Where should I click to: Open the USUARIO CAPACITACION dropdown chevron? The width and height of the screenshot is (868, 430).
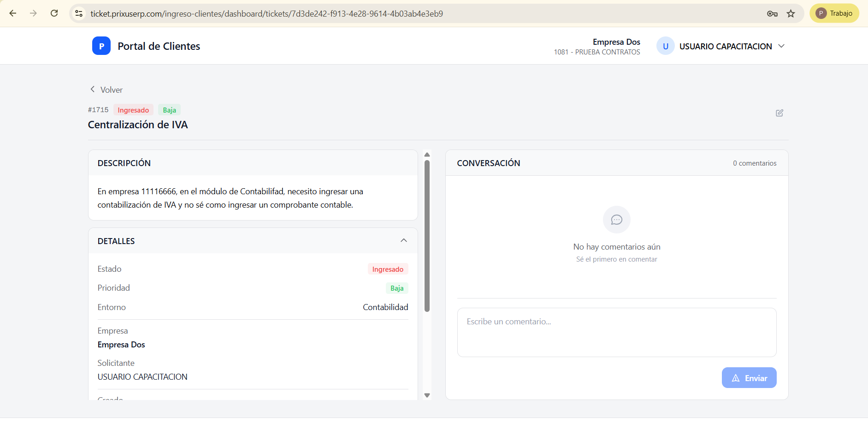point(781,46)
